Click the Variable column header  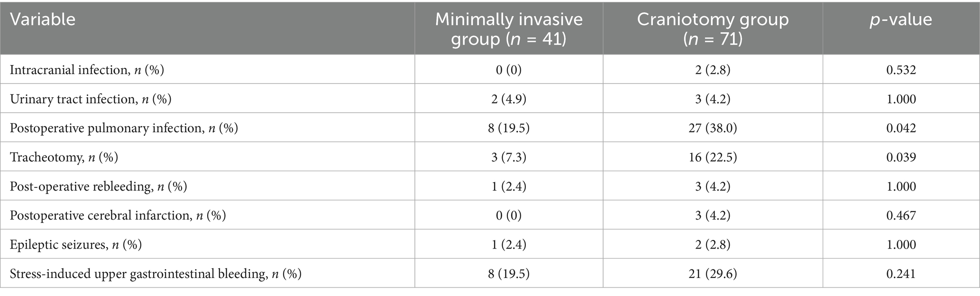[x=43, y=19]
